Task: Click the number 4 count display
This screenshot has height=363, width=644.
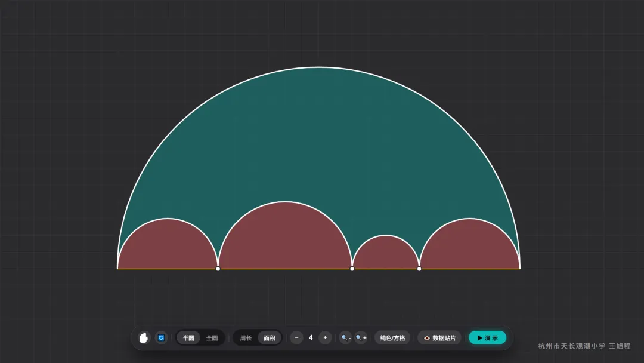Action: click(311, 337)
